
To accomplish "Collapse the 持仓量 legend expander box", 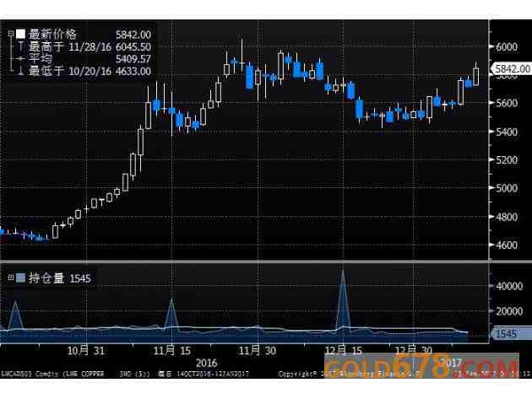I will [x=11, y=278].
